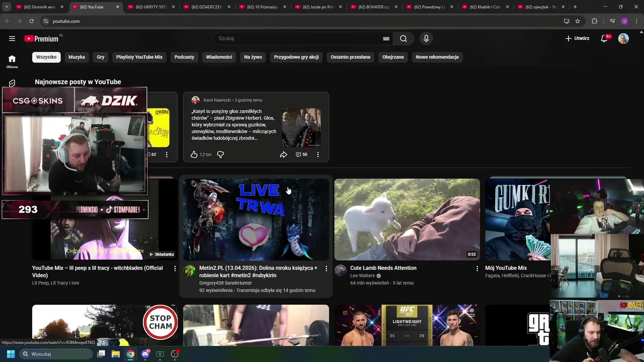Click the Utwórz create button
Screen dimensions: 644x362
577,39
